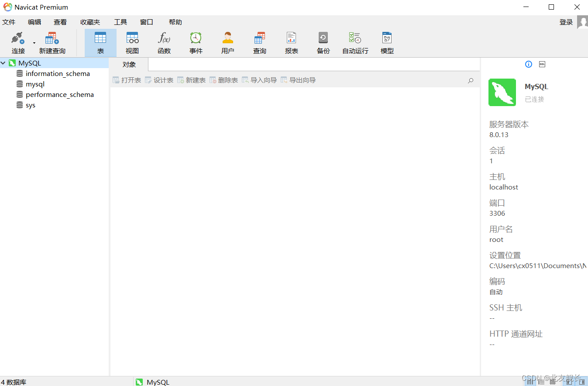The width and height of the screenshot is (588, 386).
Task: Click the MySQL status bar entry
Action: (x=152, y=382)
